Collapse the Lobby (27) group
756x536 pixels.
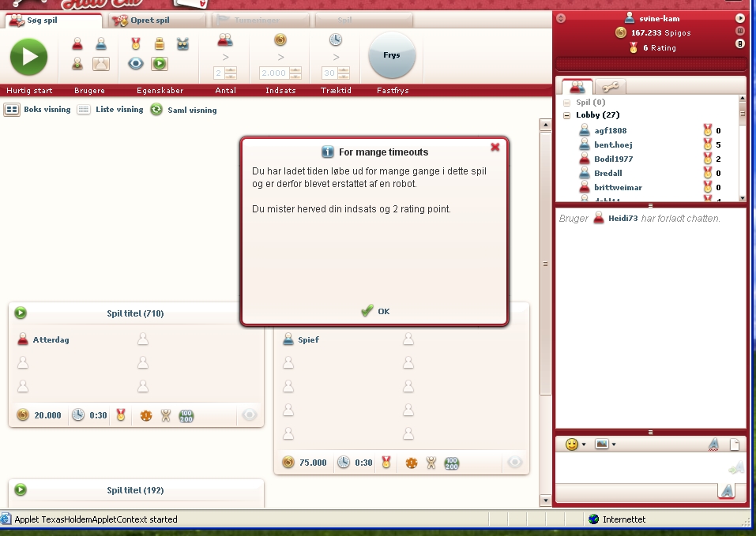pos(566,115)
